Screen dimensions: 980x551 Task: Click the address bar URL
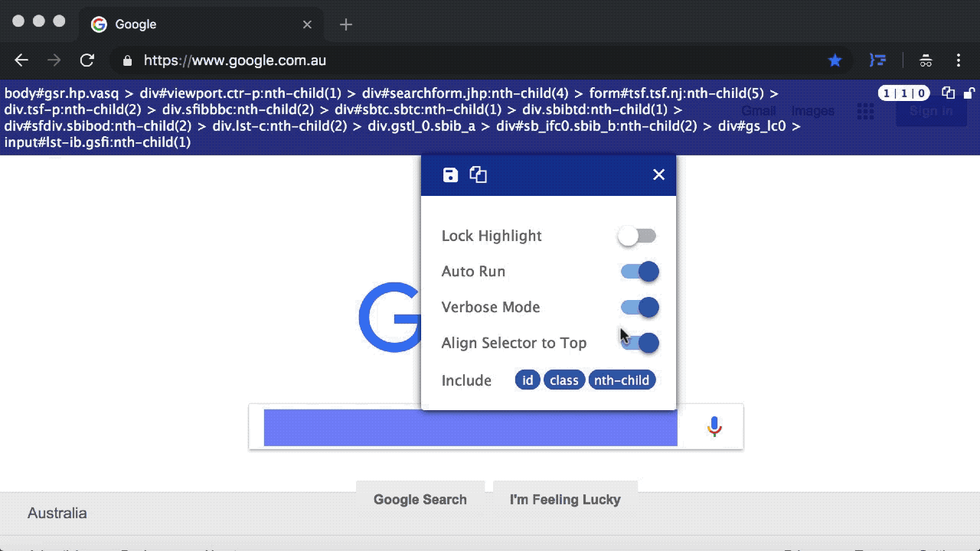(x=235, y=60)
